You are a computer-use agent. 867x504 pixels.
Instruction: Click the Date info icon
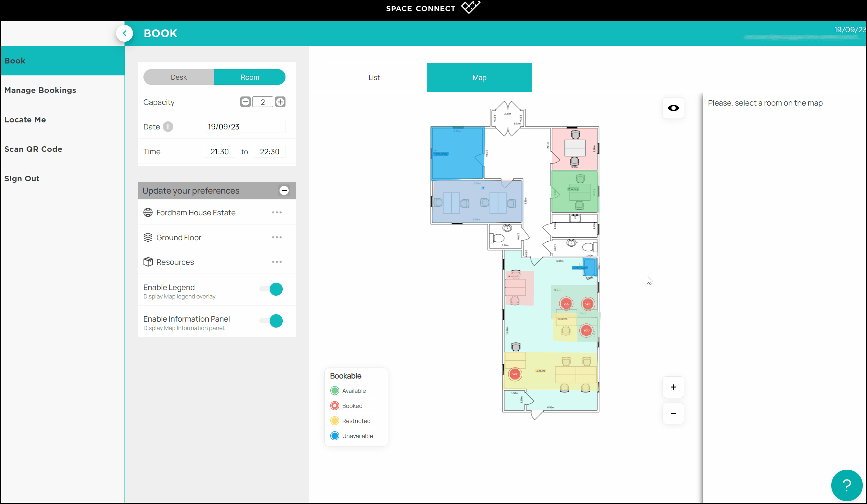(168, 127)
